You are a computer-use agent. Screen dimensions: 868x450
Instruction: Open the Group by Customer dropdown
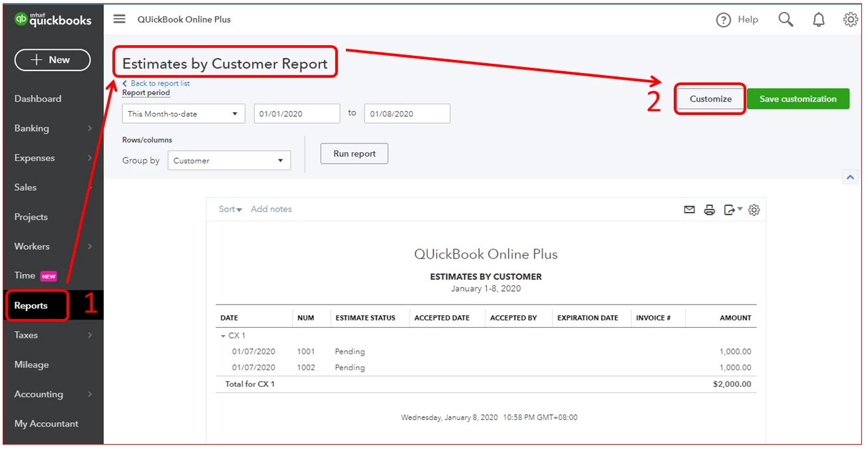pos(229,160)
